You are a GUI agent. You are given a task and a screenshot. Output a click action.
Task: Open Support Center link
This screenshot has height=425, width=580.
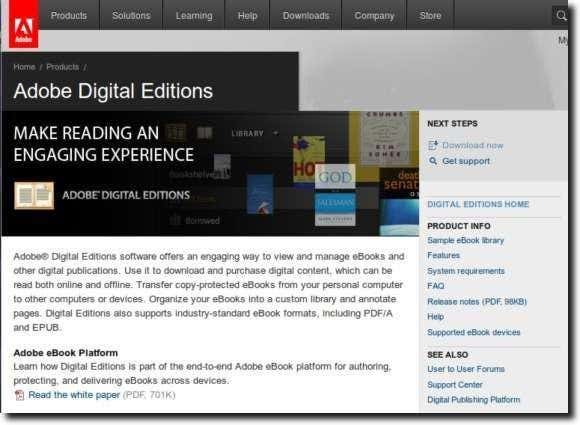[x=455, y=385]
